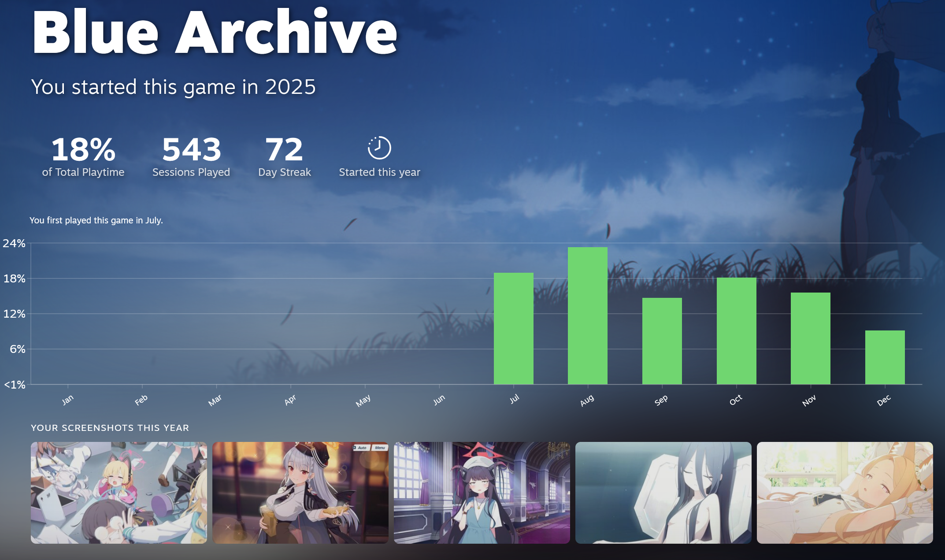945x560 pixels.
Task: Click the 18% of Total Playtime stat
Action: [83, 156]
